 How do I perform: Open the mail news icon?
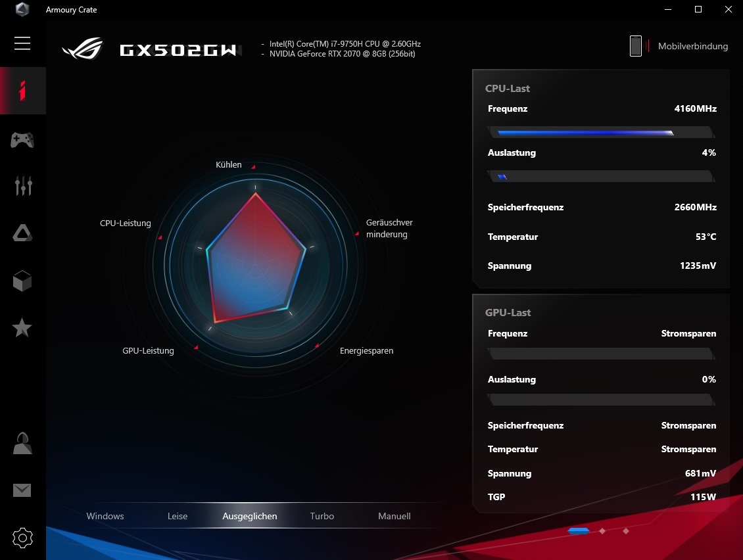[22, 490]
